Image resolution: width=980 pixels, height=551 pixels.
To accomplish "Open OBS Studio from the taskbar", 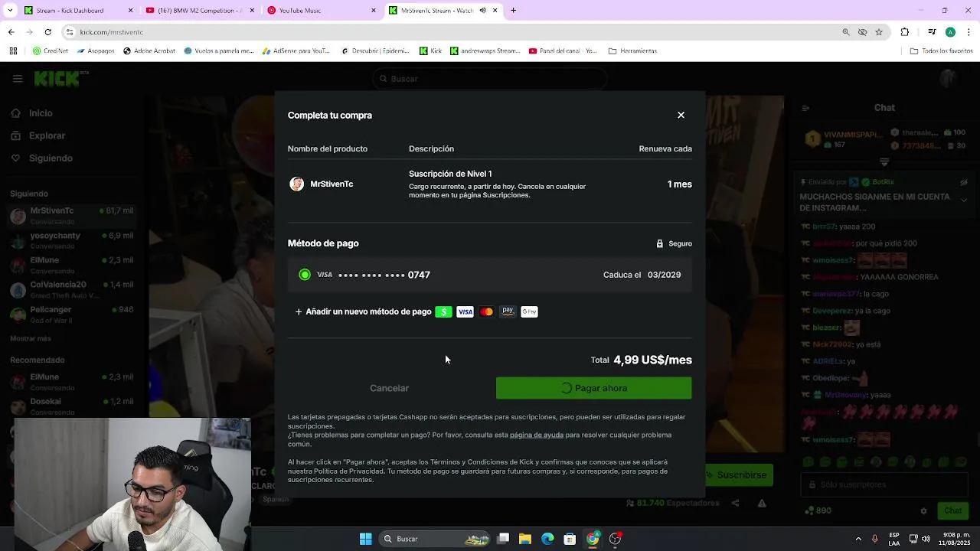I will pos(615,539).
